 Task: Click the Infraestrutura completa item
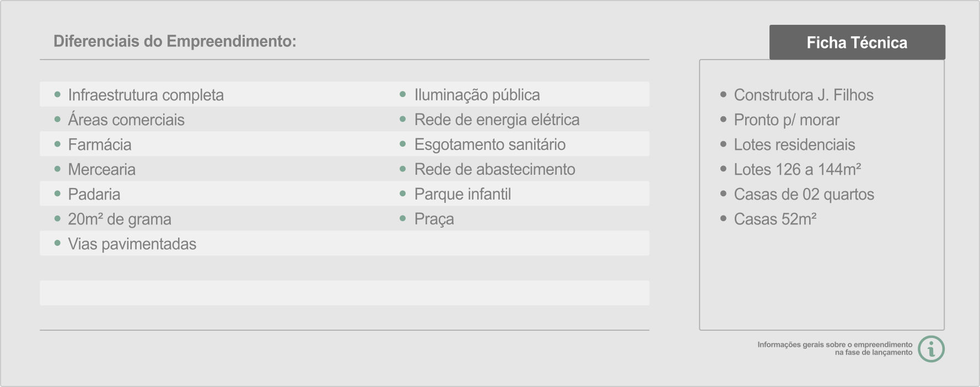coord(146,95)
